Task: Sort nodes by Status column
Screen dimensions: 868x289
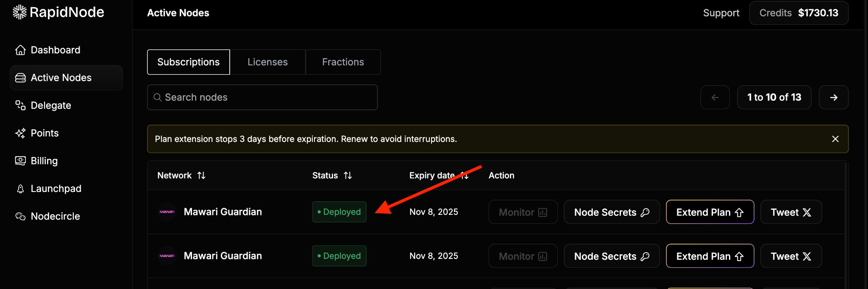Action: point(348,175)
